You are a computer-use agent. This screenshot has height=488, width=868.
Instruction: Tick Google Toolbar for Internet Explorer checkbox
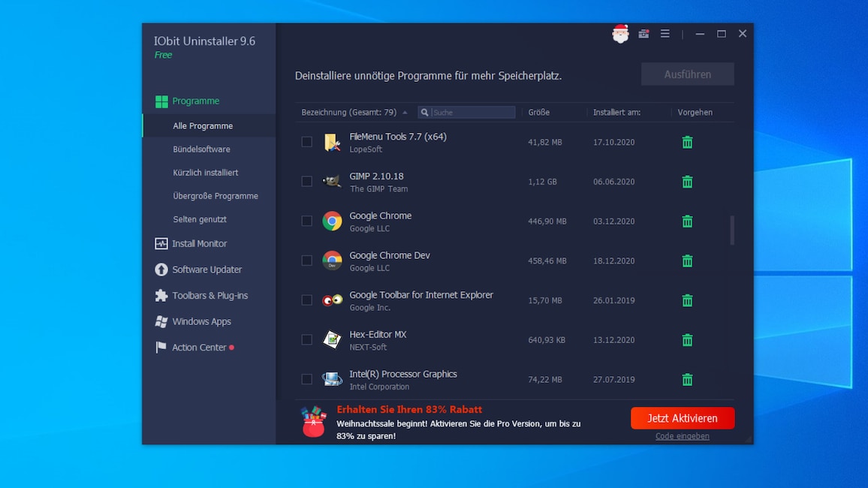(x=306, y=300)
